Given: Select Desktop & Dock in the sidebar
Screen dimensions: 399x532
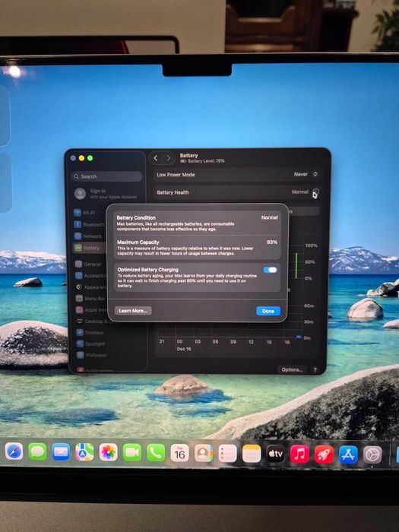Looking at the screenshot, I should [x=92, y=321].
